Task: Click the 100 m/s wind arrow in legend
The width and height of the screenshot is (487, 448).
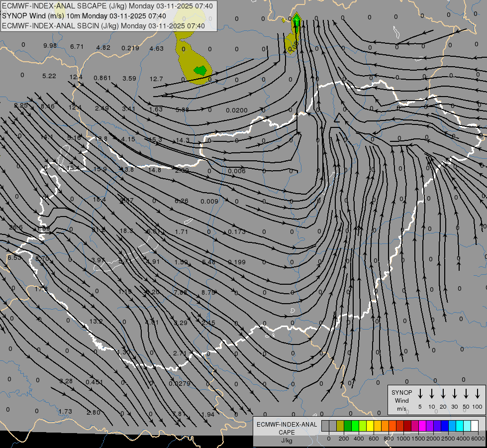Action: point(478,394)
